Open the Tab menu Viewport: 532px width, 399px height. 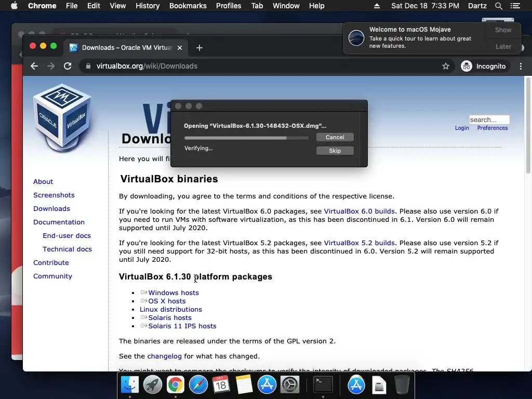point(257,6)
